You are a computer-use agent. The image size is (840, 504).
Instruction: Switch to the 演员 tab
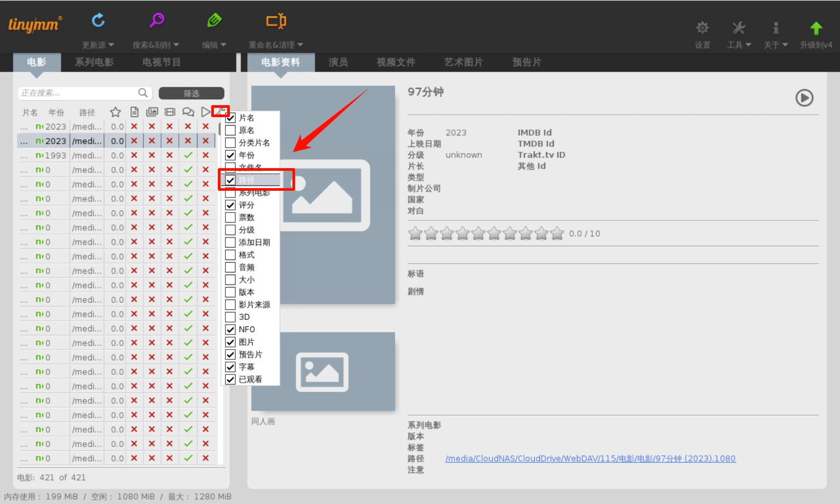click(338, 62)
